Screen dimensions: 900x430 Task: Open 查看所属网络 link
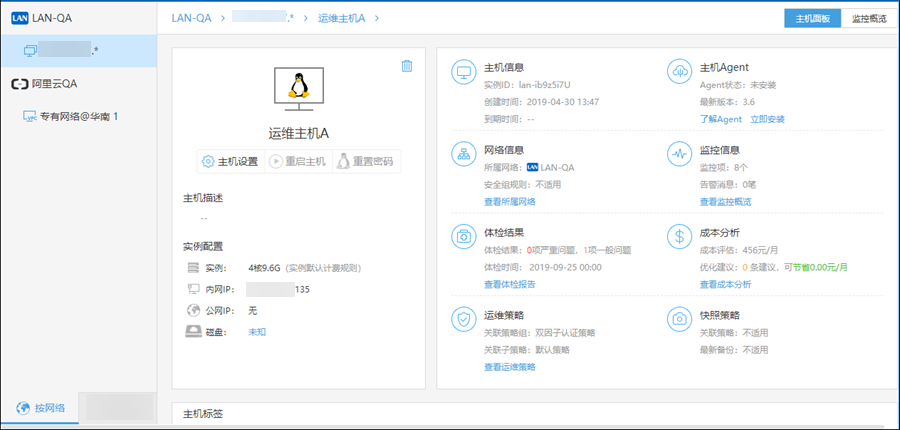509,202
